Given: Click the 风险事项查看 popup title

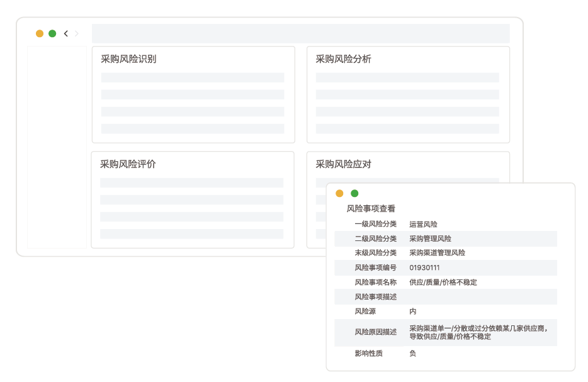Looking at the screenshot, I should coord(371,209).
